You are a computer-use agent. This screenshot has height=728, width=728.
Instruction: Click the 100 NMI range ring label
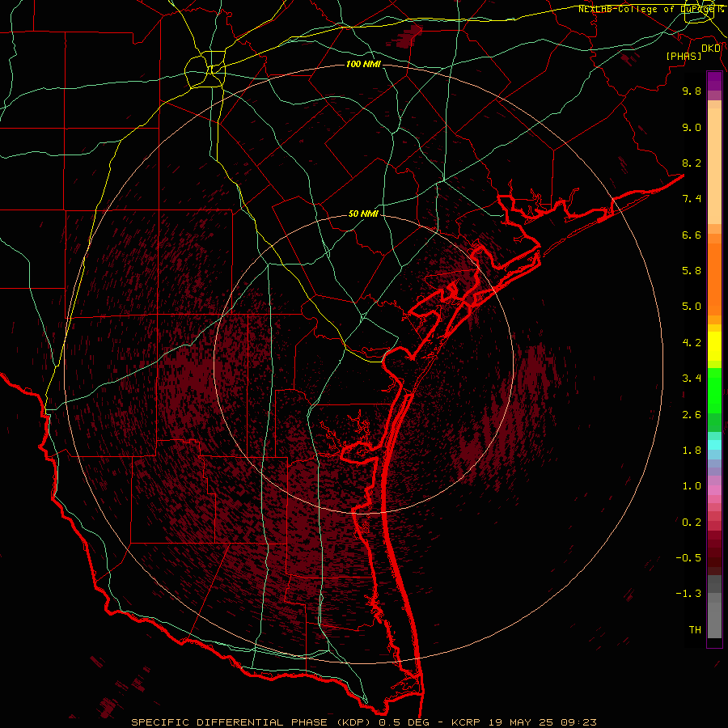coord(363,64)
